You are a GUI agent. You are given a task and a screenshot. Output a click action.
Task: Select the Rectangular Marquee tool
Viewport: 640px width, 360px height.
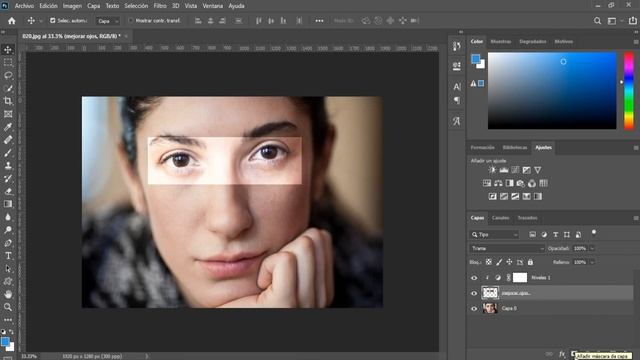[8, 62]
